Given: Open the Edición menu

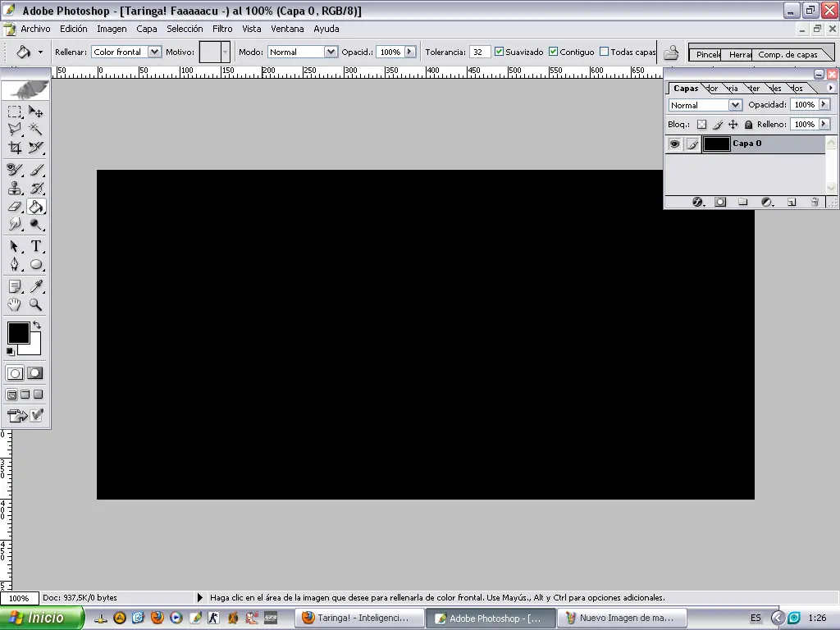Looking at the screenshot, I should click(x=73, y=29).
